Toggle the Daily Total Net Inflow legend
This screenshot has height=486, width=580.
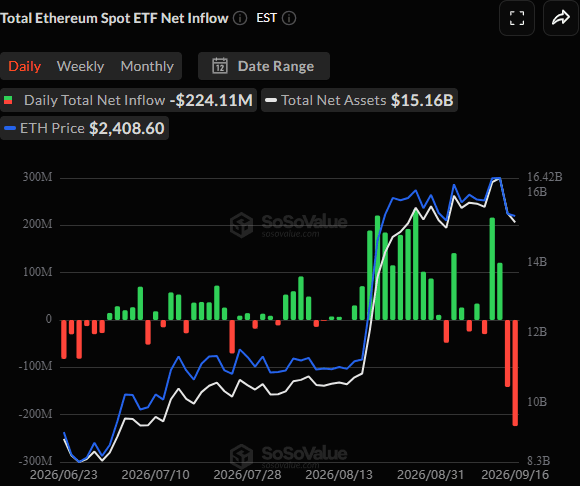[x=128, y=100]
